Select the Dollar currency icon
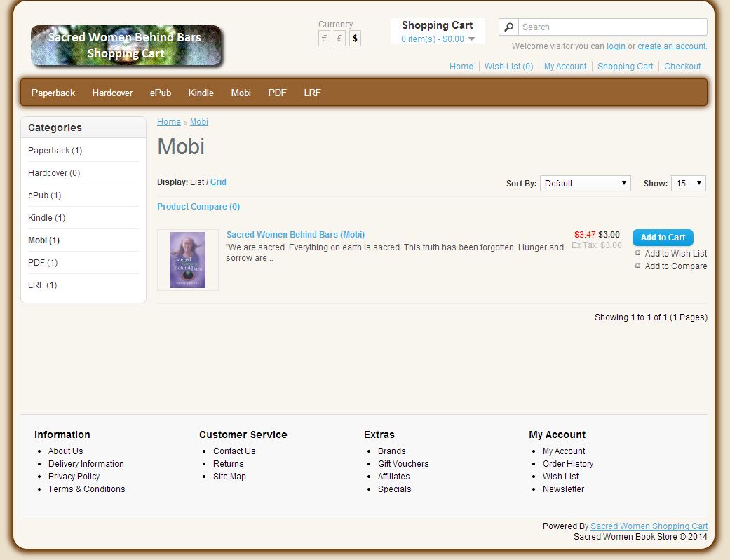This screenshot has width=730, height=560. [x=355, y=39]
